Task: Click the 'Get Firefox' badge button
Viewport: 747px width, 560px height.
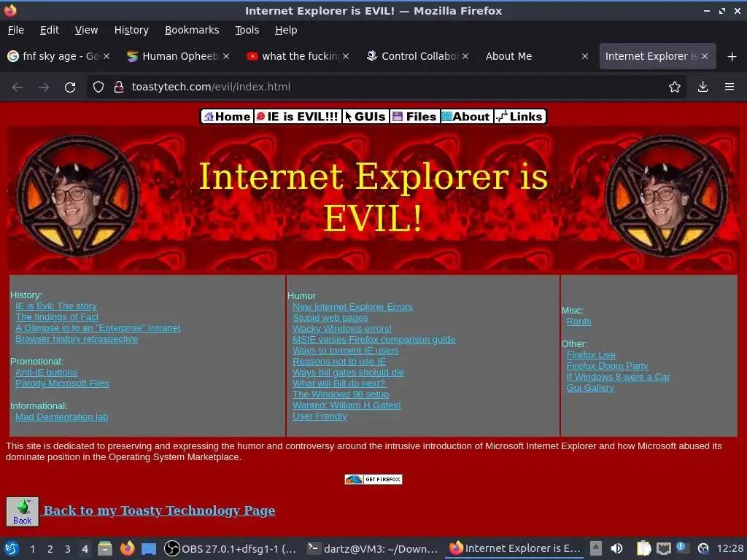Action: (x=373, y=480)
